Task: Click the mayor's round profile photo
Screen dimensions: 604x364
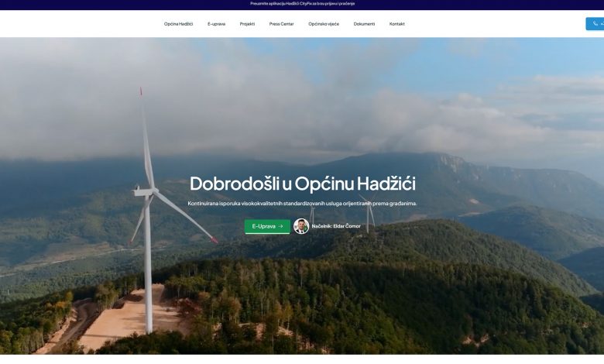Action: click(x=301, y=226)
